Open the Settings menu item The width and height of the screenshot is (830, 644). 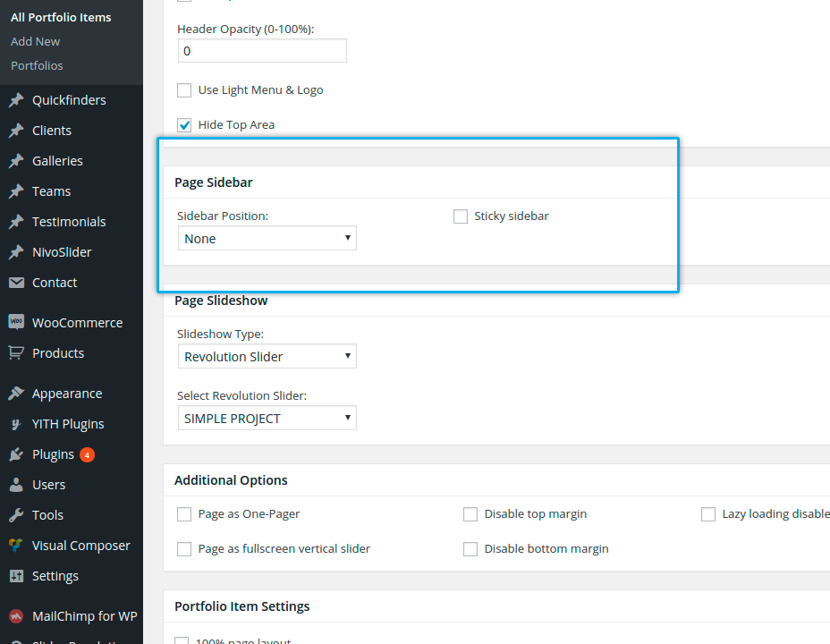coord(55,576)
